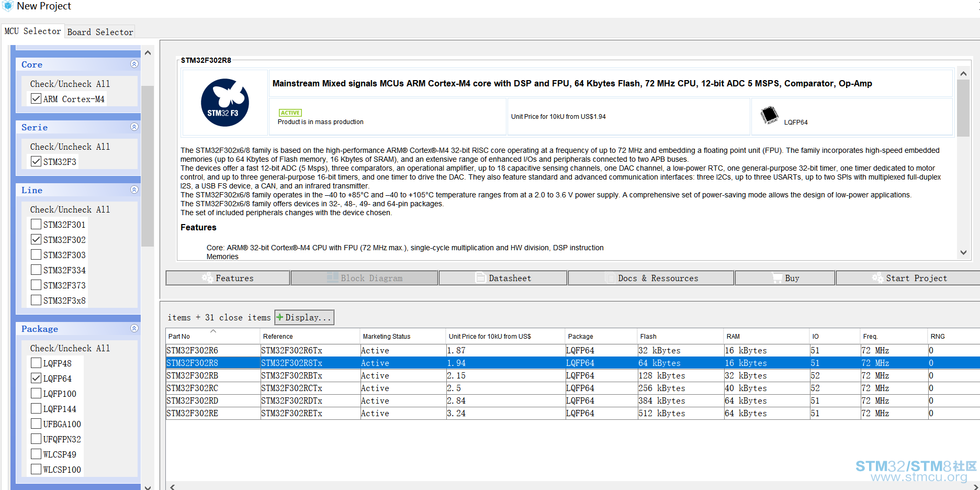Collapse the Line filter section

click(x=134, y=190)
